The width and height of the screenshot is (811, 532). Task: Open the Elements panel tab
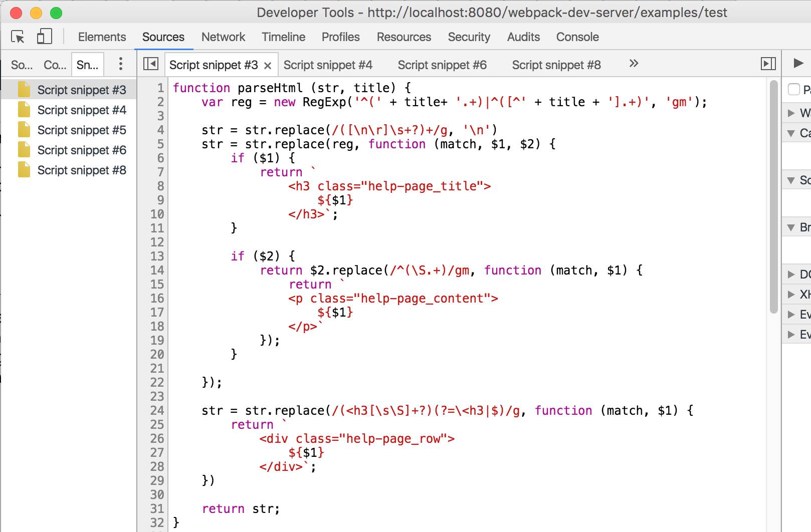[102, 37]
